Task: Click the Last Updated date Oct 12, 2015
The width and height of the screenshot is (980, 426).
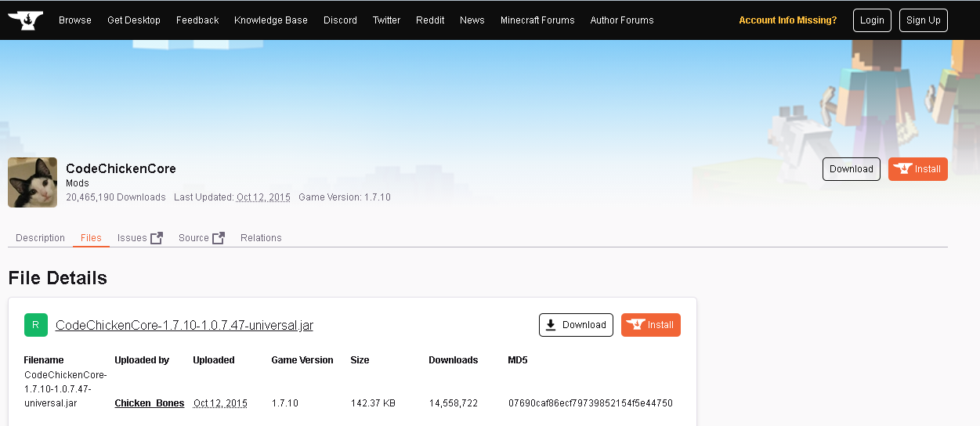Action: [263, 197]
